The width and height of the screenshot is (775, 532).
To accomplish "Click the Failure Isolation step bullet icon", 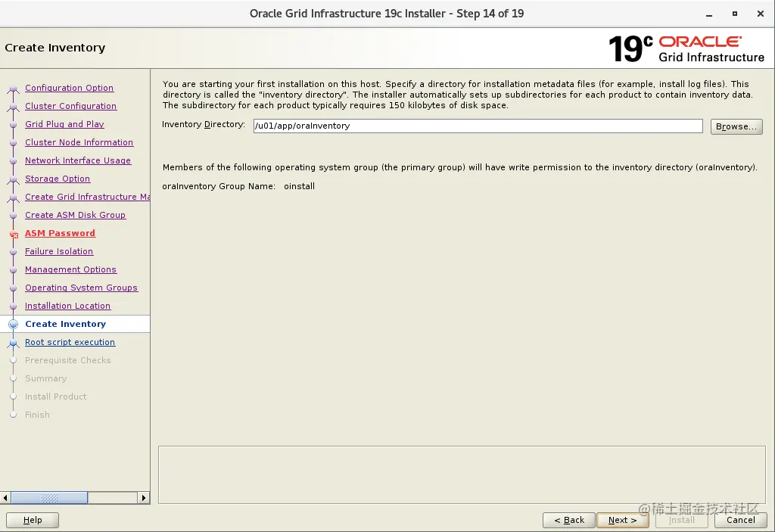I will click(14, 252).
